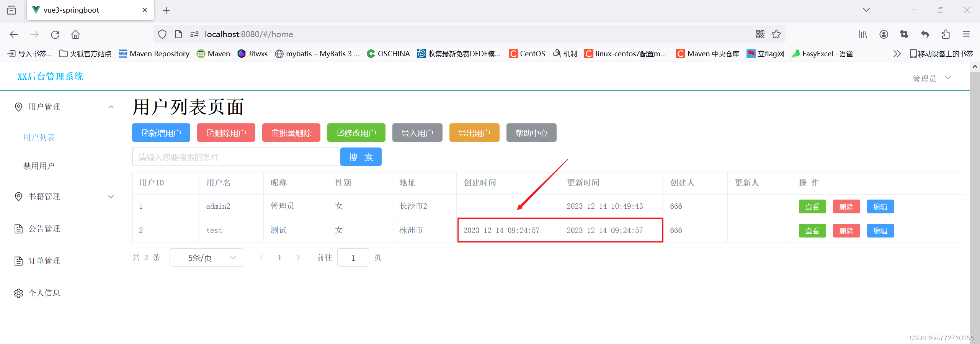Open the CentOS bookmark
This screenshot has width=980, height=344.
click(527, 54)
